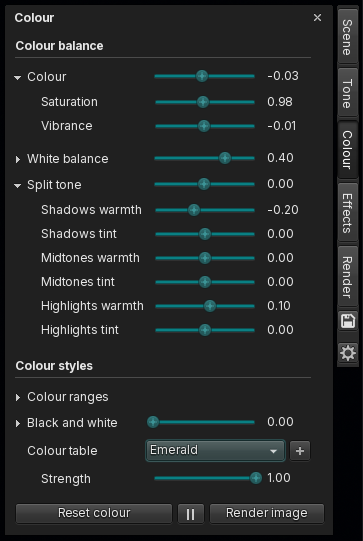Click the Colour slider handle

pos(202,76)
